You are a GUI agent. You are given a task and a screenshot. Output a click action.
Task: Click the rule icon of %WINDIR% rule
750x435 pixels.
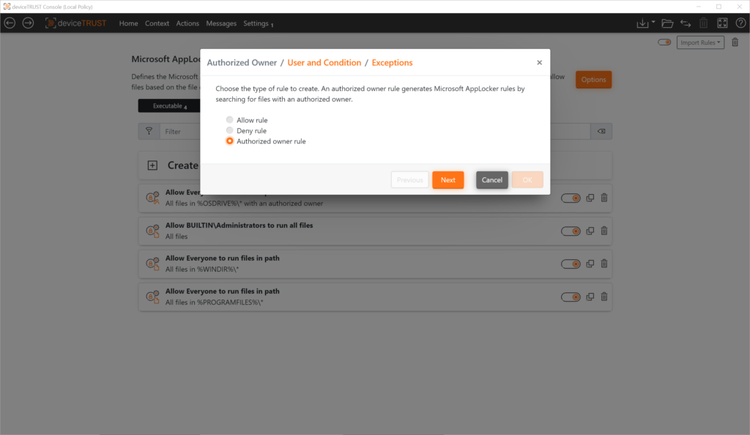point(153,264)
